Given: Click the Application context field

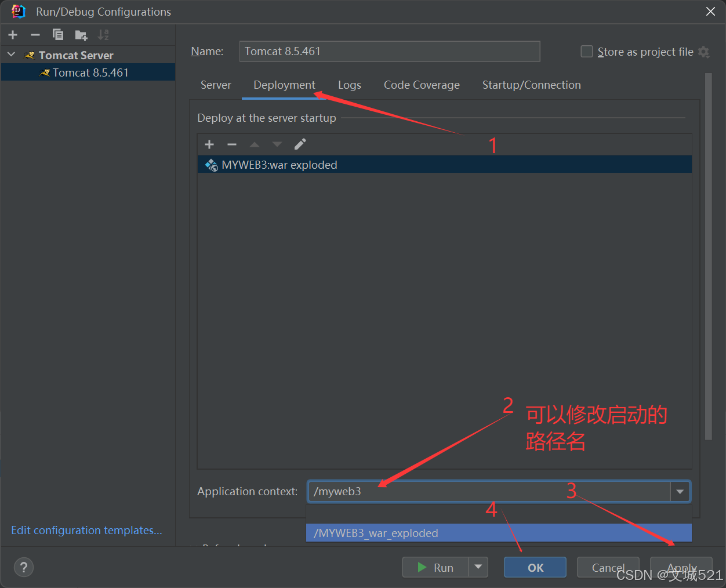Looking at the screenshot, I should point(489,491).
